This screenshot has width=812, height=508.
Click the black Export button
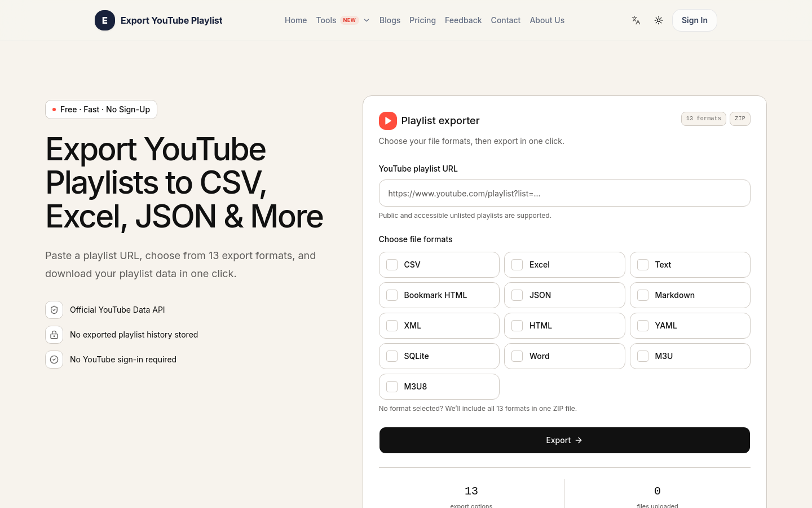pyautogui.click(x=564, y=440)
